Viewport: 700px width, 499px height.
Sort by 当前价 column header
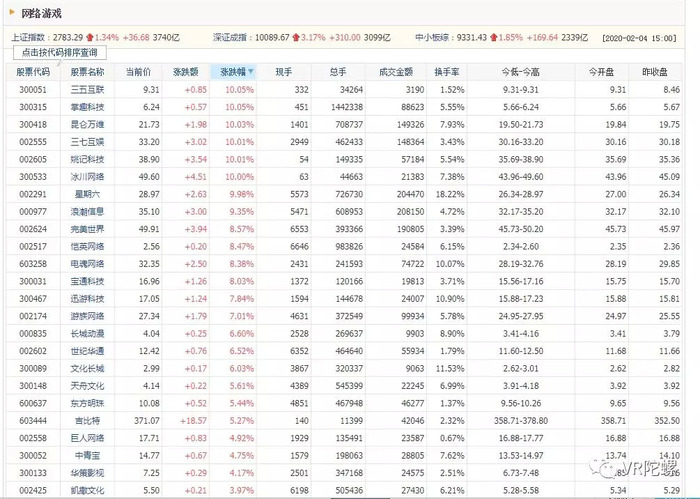pos(138,72)
